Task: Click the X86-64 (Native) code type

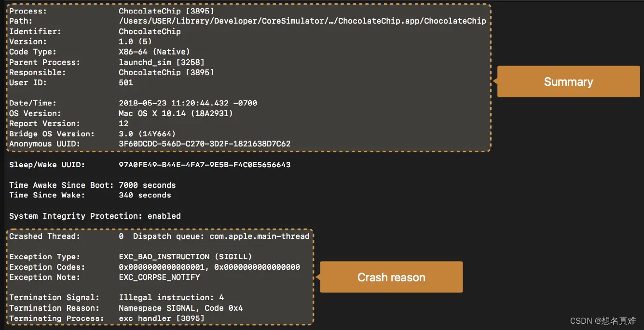Action: click(x=154, y=52)
